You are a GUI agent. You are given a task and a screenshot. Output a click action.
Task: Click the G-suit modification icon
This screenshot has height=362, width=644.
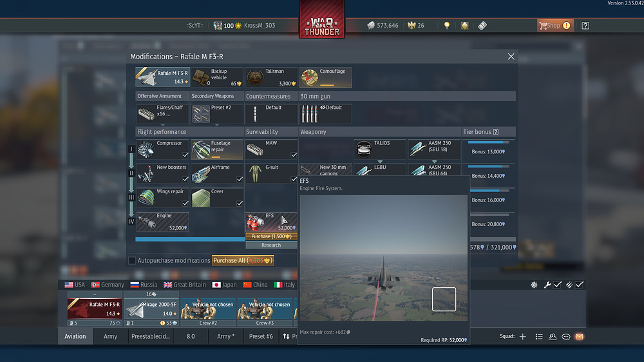pos(256,174)
